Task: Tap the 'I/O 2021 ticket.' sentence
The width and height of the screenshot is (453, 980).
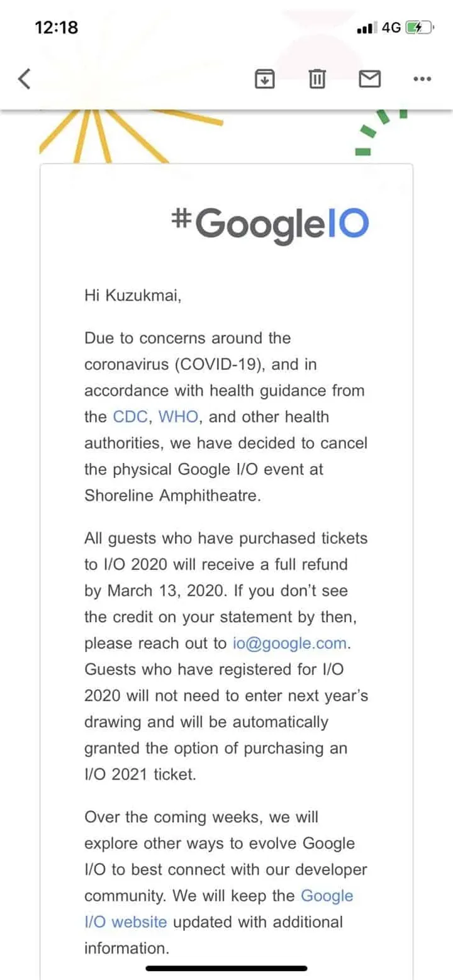Action: click(140, 774)
